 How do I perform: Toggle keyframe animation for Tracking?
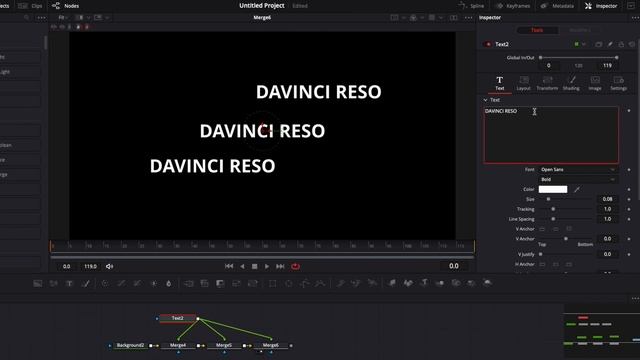(x=629, y=209)
